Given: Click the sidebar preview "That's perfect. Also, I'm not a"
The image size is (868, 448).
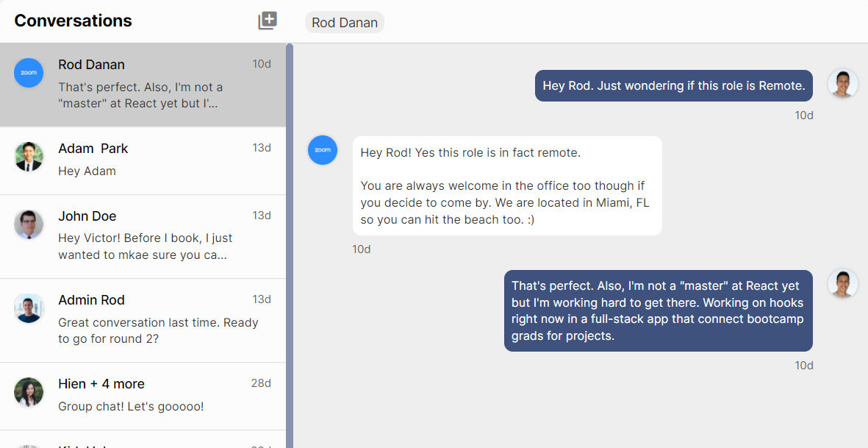Looking at the screenshot, I should (x=141, y=95).
